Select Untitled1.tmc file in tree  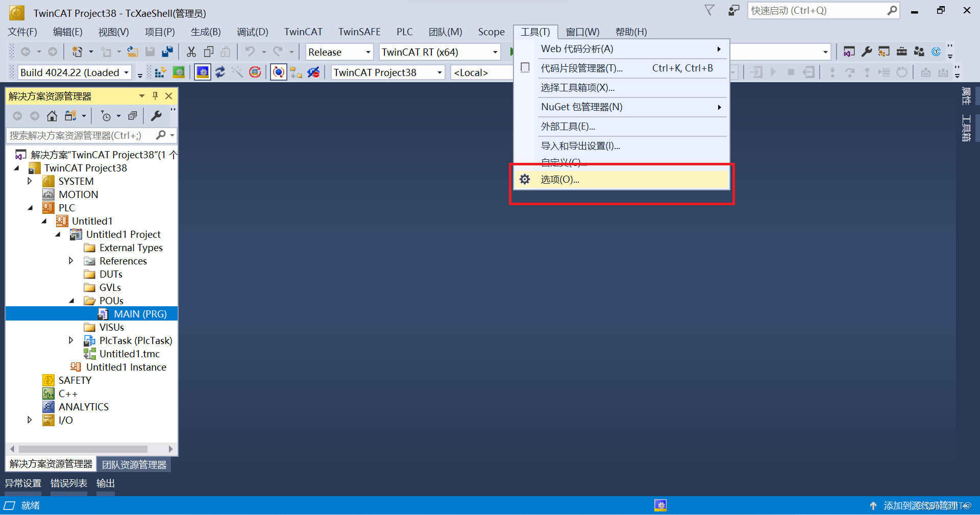130,354
